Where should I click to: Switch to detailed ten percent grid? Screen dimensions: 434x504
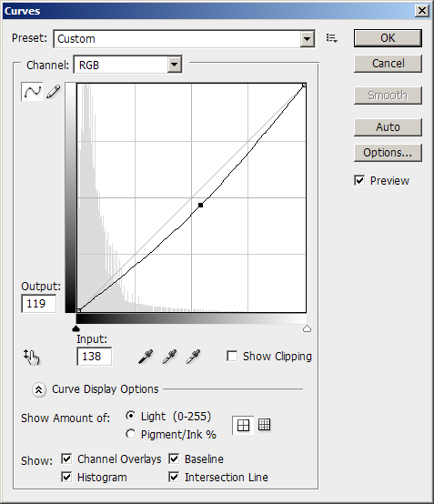pyautogui.click(x=264, y=425)
